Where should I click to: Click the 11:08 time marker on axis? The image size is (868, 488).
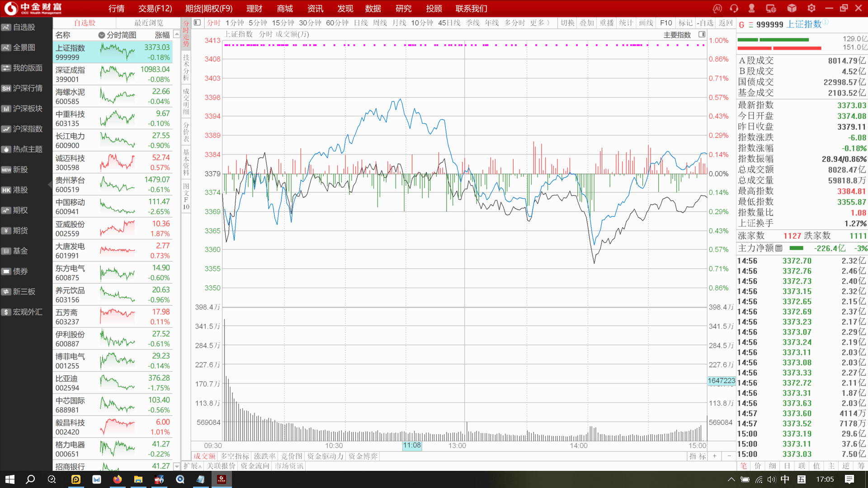412,446
